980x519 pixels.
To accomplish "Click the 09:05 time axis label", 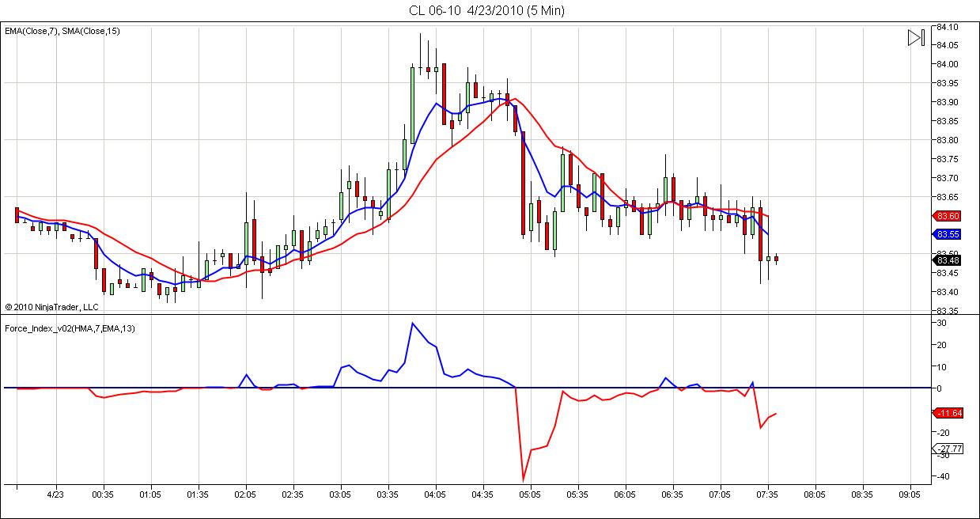I will [910, 494].
